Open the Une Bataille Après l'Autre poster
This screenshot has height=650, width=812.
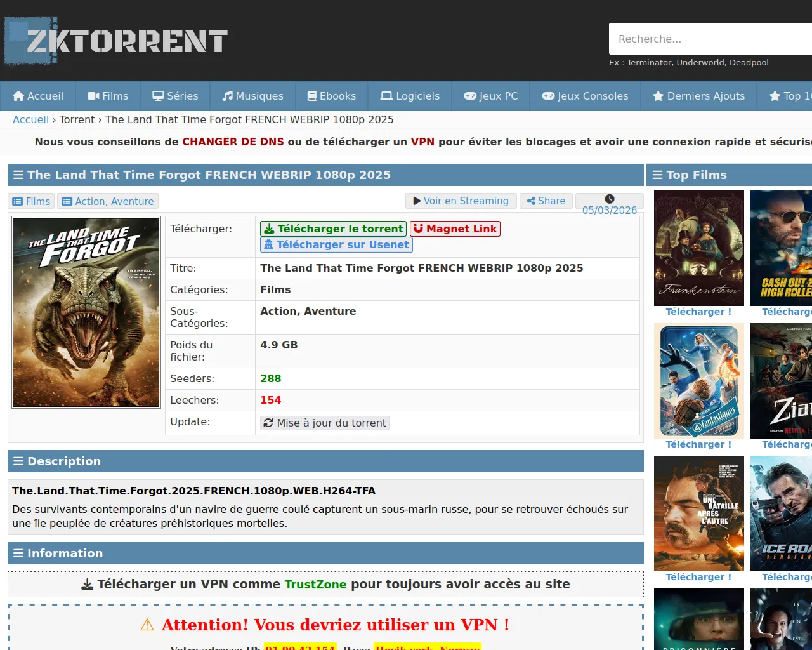point(699,514)
